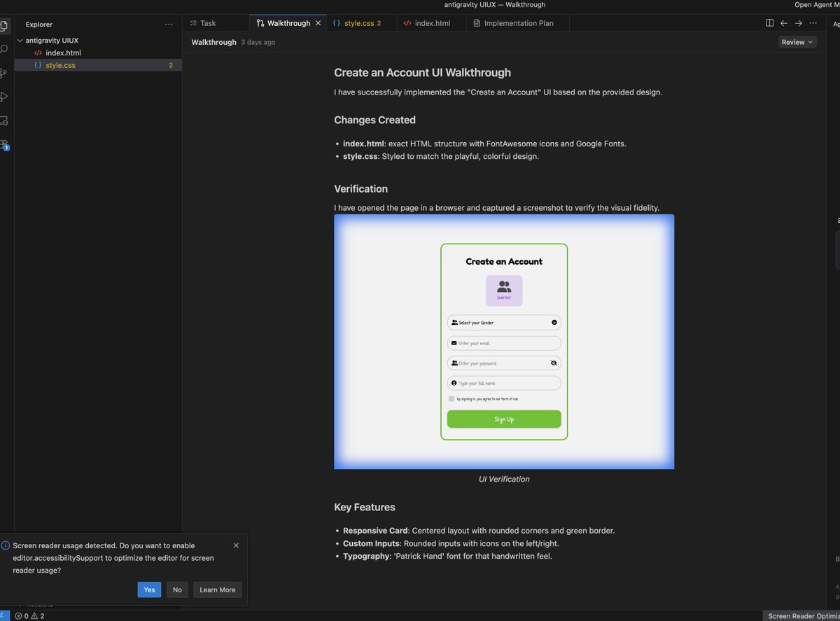
Task: Open the Search view magnifier icon
Action: 3,50
